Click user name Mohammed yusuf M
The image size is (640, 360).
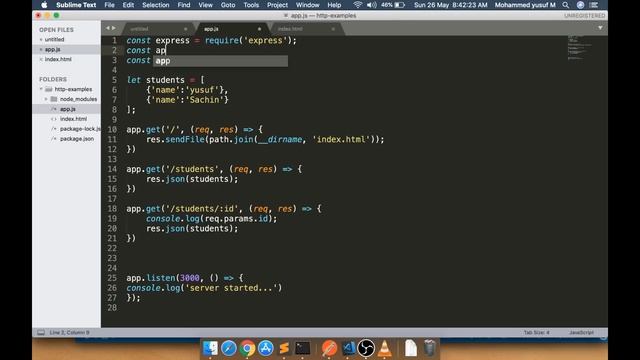click(525, 5)
